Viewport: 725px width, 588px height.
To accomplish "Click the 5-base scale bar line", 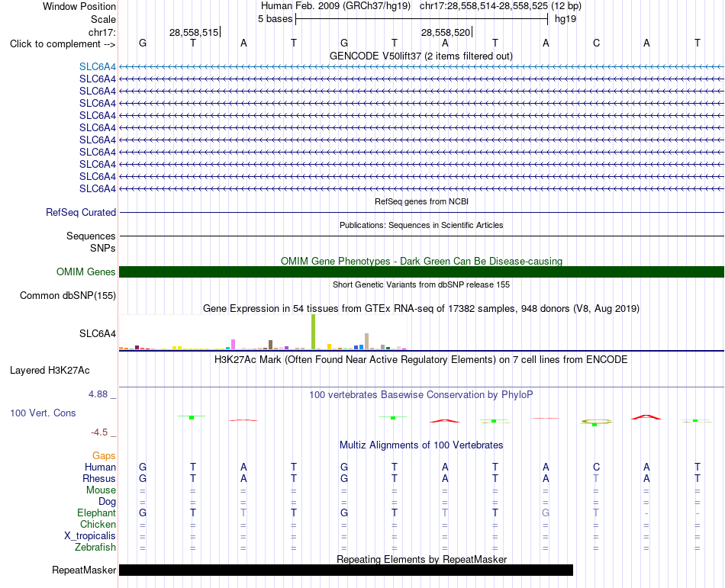I will [x=422, y=19].
